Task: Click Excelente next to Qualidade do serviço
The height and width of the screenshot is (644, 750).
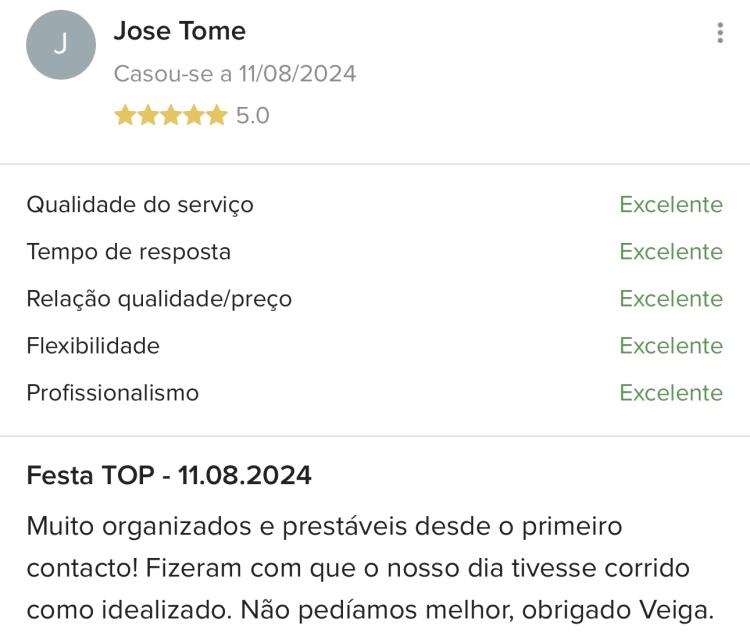Action: tap(671, 204)
